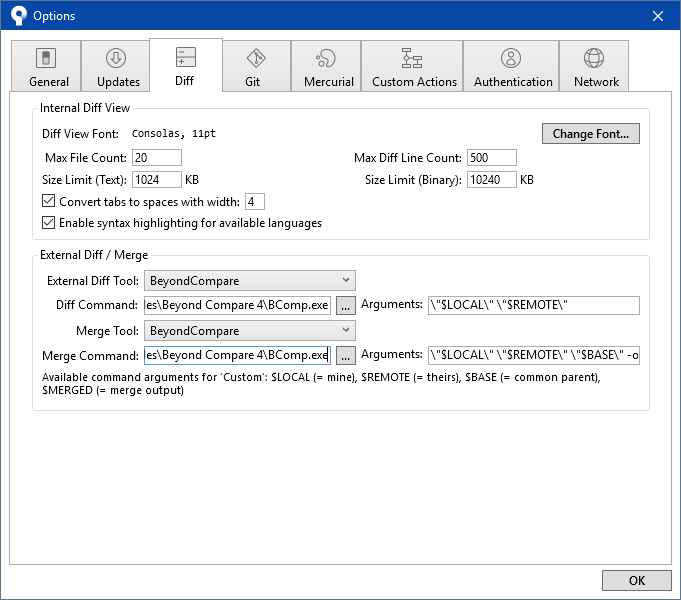This screenshot has height=600, width=681.
Task: Open the General tab icon
Action: click(x=46, y=58)
